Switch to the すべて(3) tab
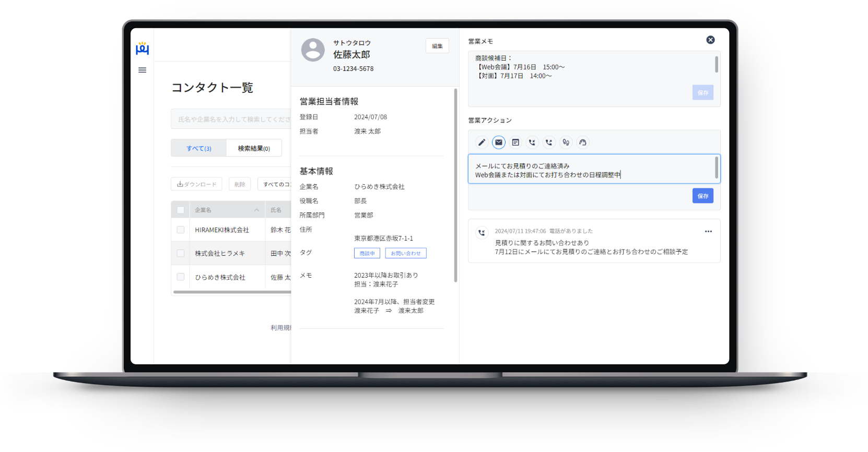The width and height of the screenshot is (868, 452). point(198,148)
